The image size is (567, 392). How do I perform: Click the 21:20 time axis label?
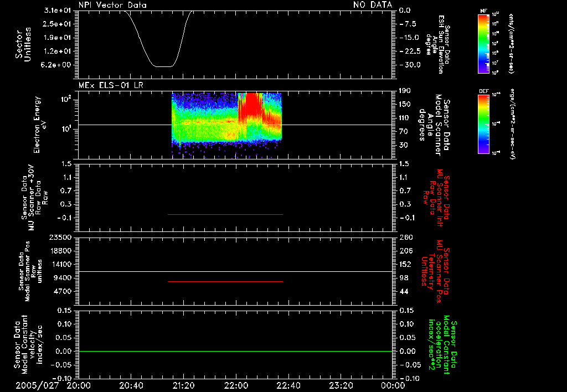pos(184,386)
